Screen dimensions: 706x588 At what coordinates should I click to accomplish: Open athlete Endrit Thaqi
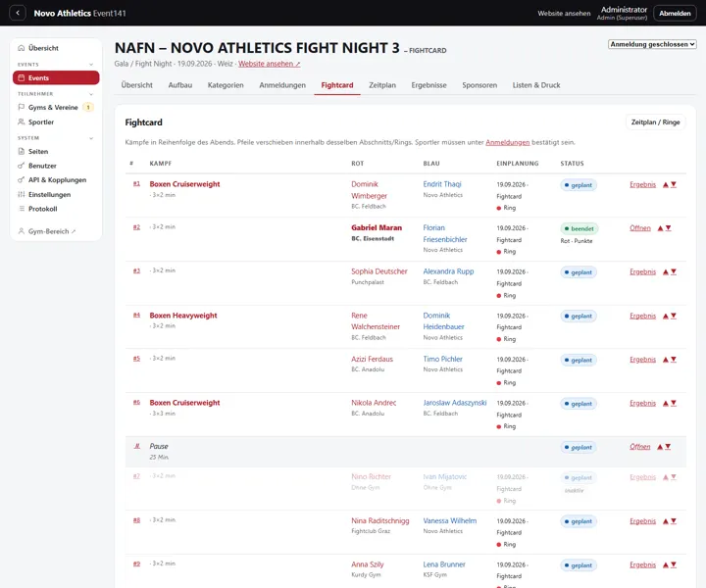(x=441, y=184)
